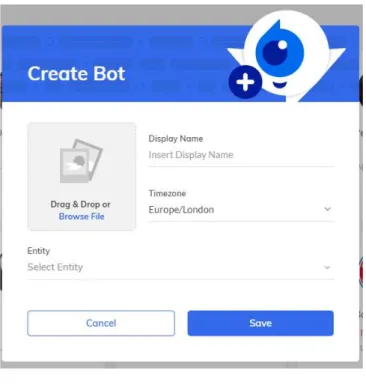Click the Browse File link

(81, 216)
